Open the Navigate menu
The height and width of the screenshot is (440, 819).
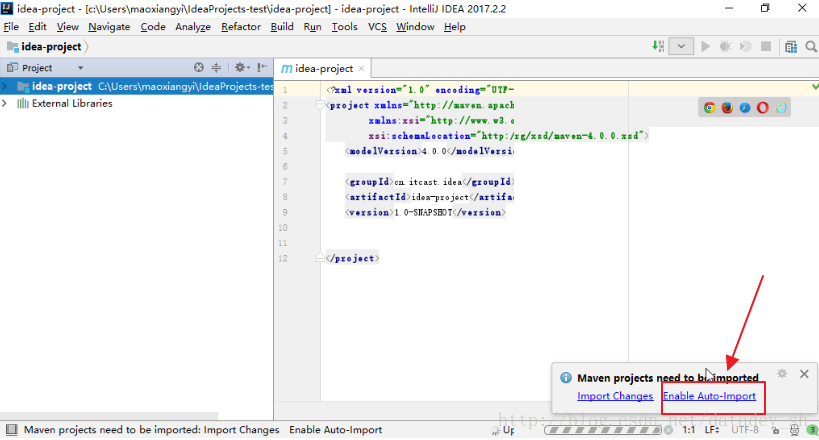pos(109,27)
